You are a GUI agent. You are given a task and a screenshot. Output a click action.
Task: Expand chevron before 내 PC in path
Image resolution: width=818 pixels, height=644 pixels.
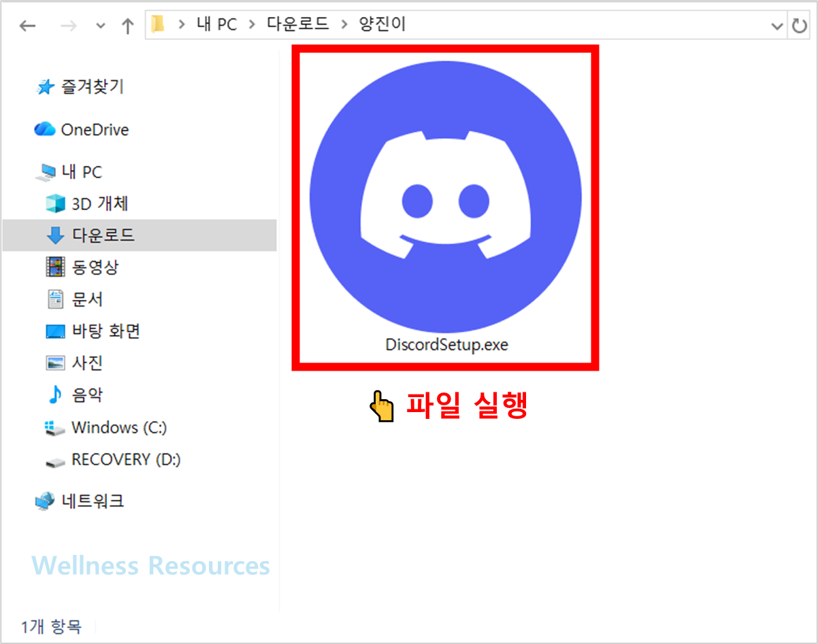point(181,25)
